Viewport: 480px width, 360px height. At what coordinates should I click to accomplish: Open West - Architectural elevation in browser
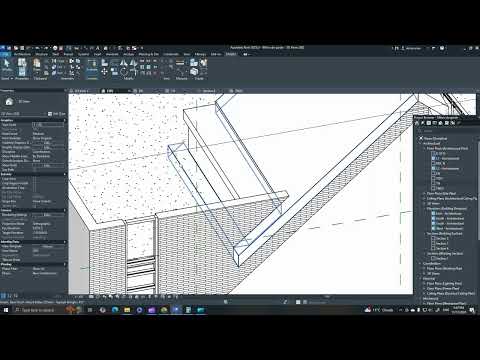pyautogui.click(x=450, y=229)
